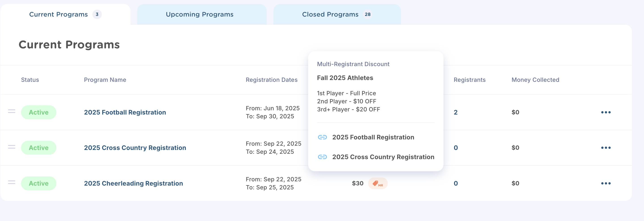Viewport: 644px width, 221px height.
Task: Click Football Registration's registrants count of 2
Action: tap(456, 112)
